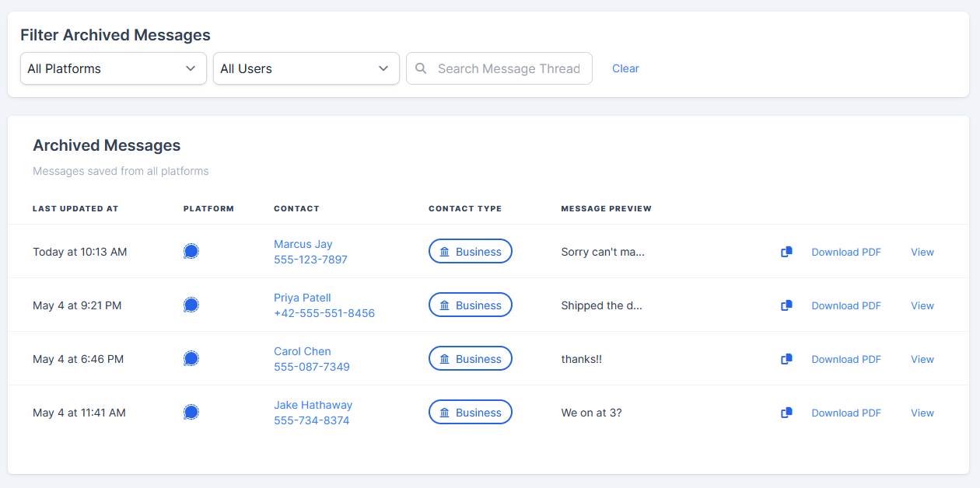Click Priya Patell's phone number link
980x488 pixels.
click(x=324, y=312)
